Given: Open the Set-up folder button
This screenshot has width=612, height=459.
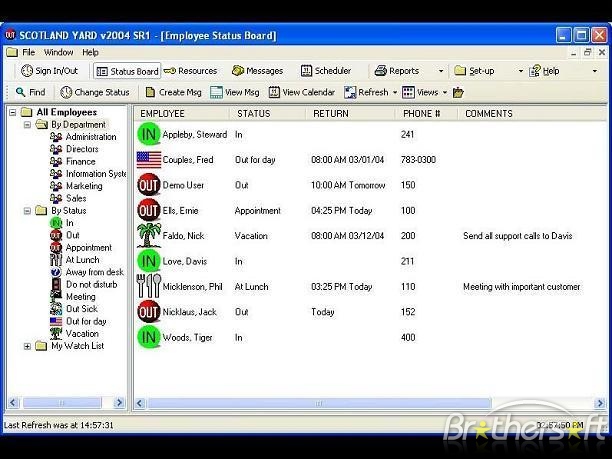Looking at the screenshot, I should coord(475,71).
